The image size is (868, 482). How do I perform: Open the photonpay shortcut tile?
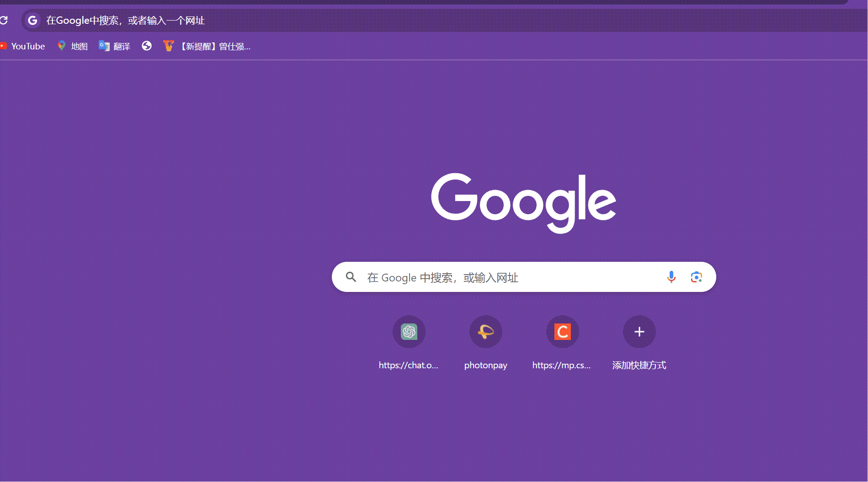[x=486, y=332]
